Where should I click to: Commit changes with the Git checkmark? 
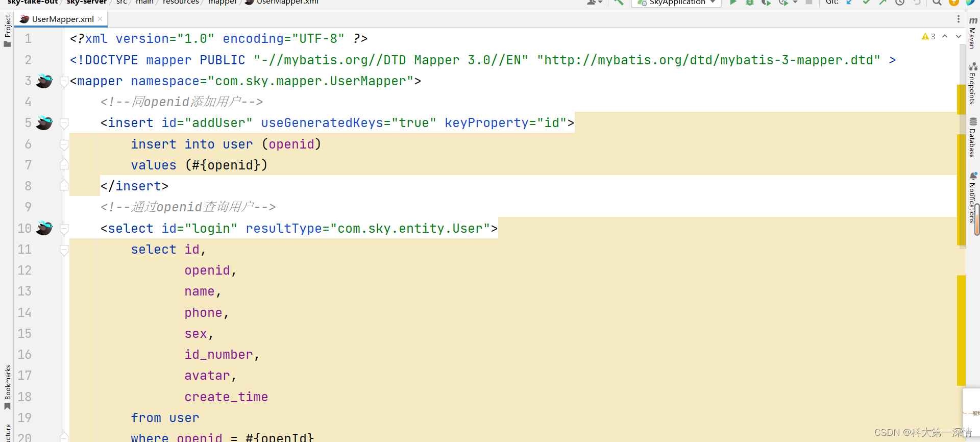pyautogui.click(x=867, y=3)
